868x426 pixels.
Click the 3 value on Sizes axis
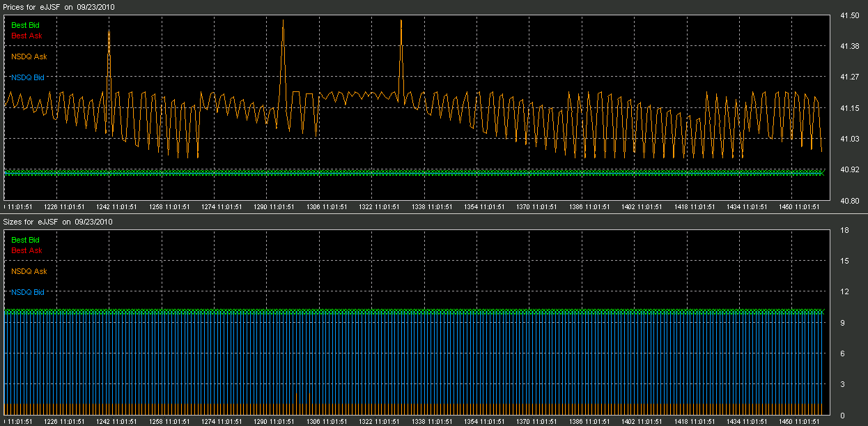(842, 384)
